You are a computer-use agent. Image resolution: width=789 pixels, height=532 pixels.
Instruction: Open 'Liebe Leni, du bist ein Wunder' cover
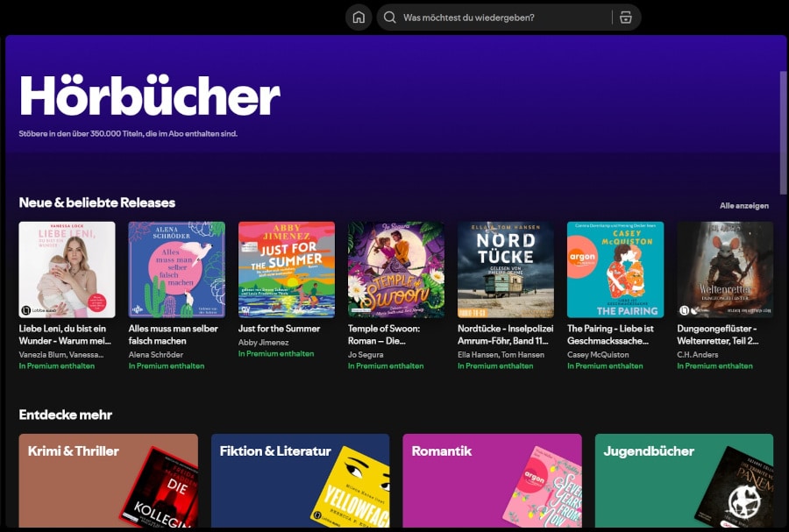67,270
